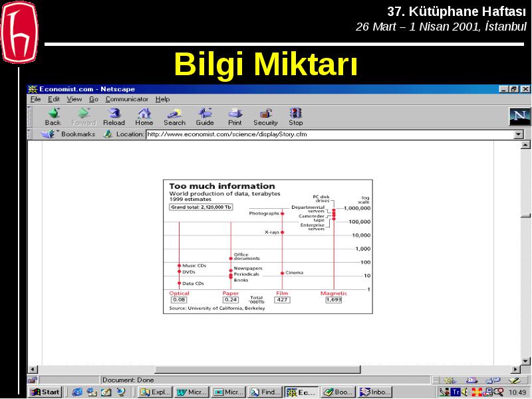Click the 'Too much information' chart image
532x399 pixels.
[268, 247]
